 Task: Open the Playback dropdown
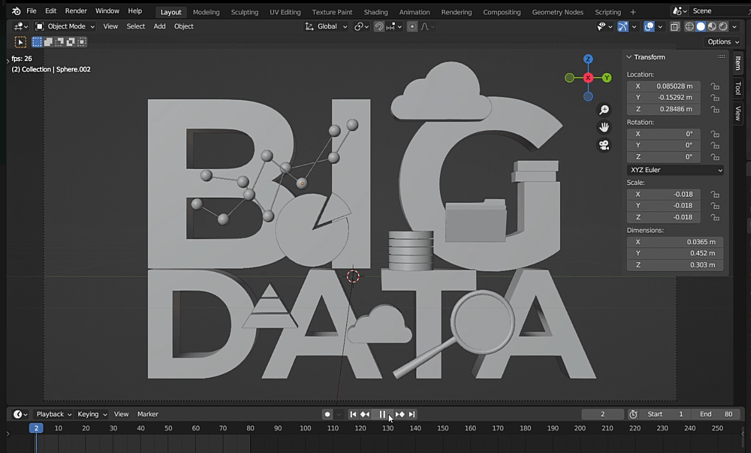pos(54,414)
